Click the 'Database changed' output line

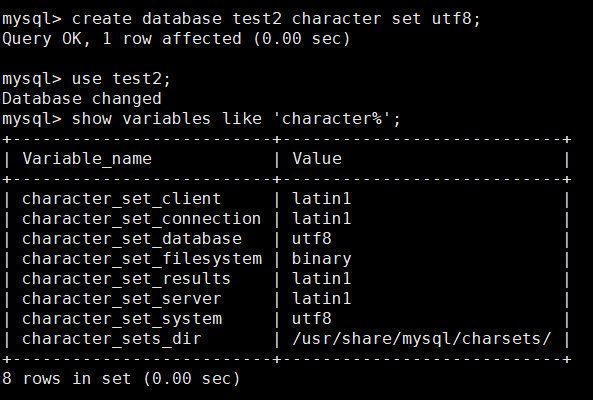point(82,99)
